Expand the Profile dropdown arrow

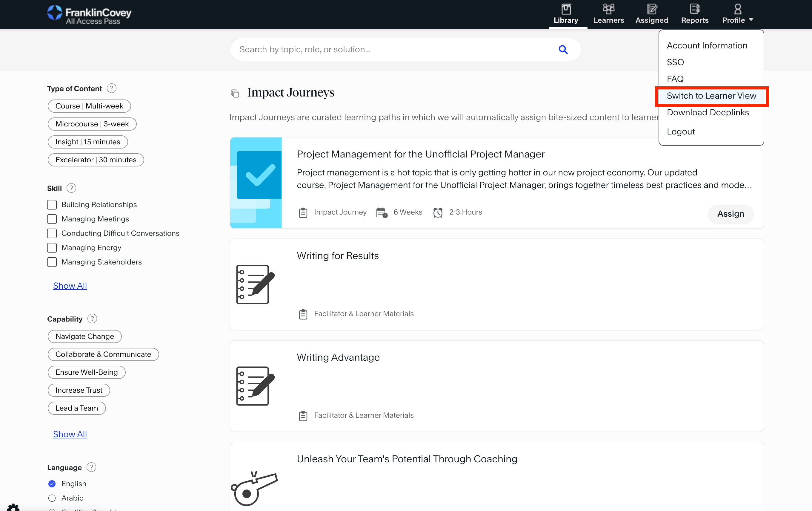click(x=751, y=20)
